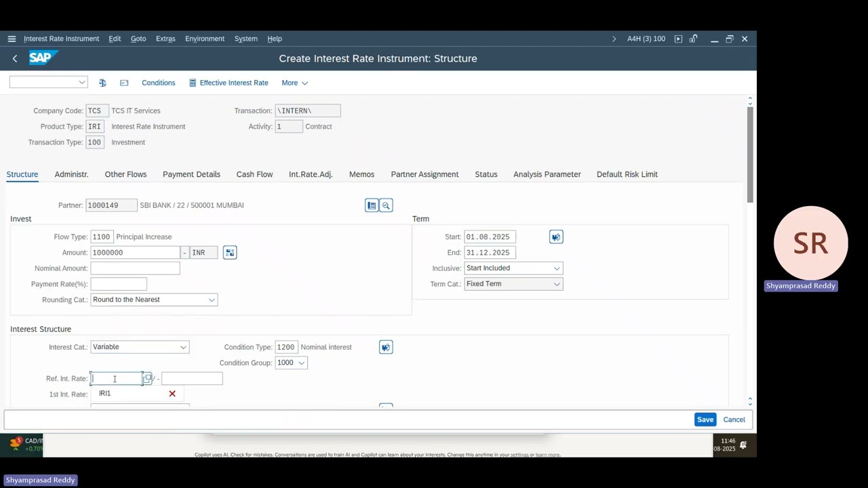
Task: Click the notification bell in system tray
Action: coord(743,445)
